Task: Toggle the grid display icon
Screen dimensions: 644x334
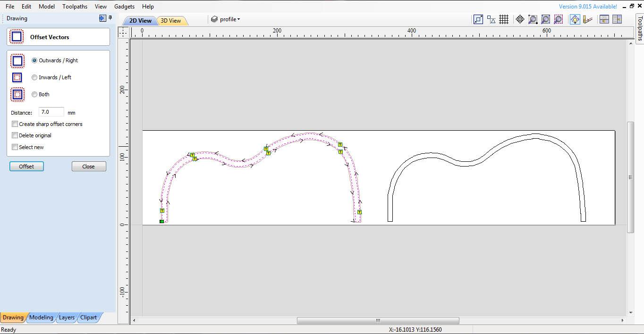Action: pyautogui.click(x=504, y=19)
